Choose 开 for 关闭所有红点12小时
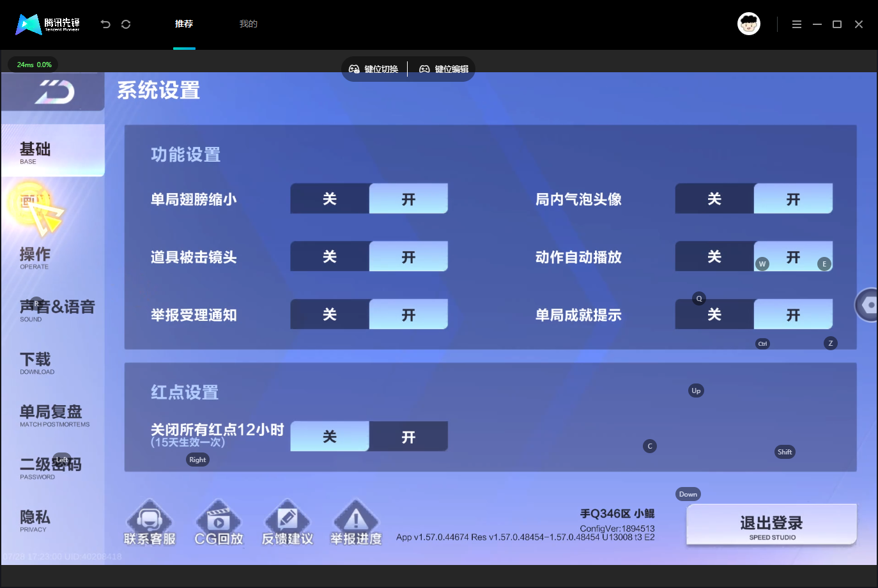The height and width of the screenshot is (588, 878). click(x=408, y=437)
